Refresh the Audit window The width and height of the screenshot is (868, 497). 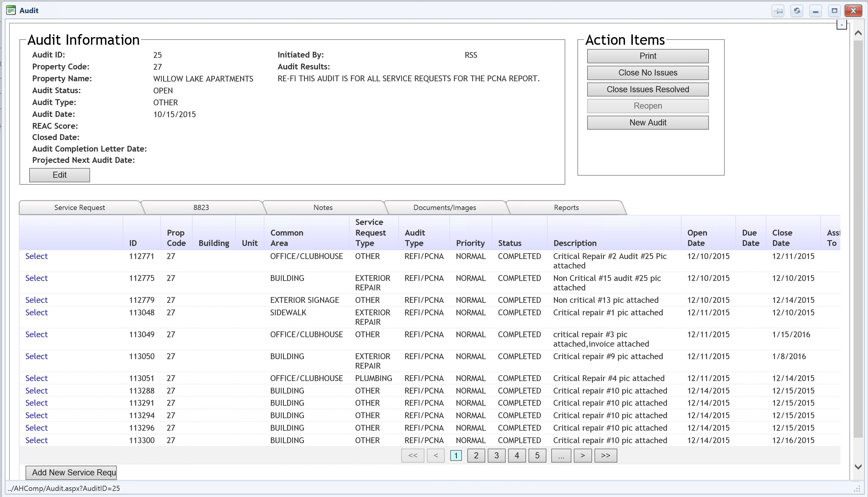(x=797, y=11)
